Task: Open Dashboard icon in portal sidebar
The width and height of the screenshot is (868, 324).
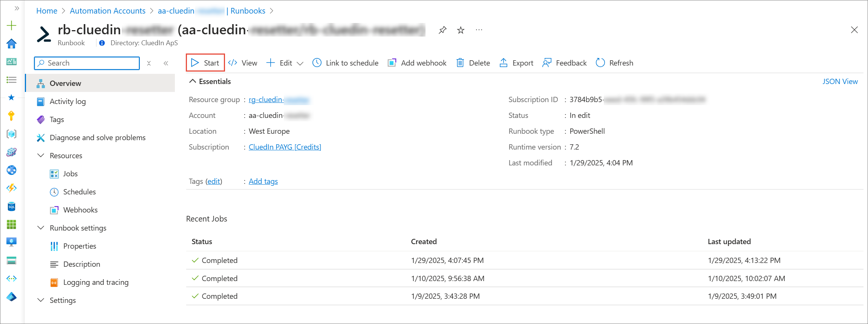Action: coord(12,61)
